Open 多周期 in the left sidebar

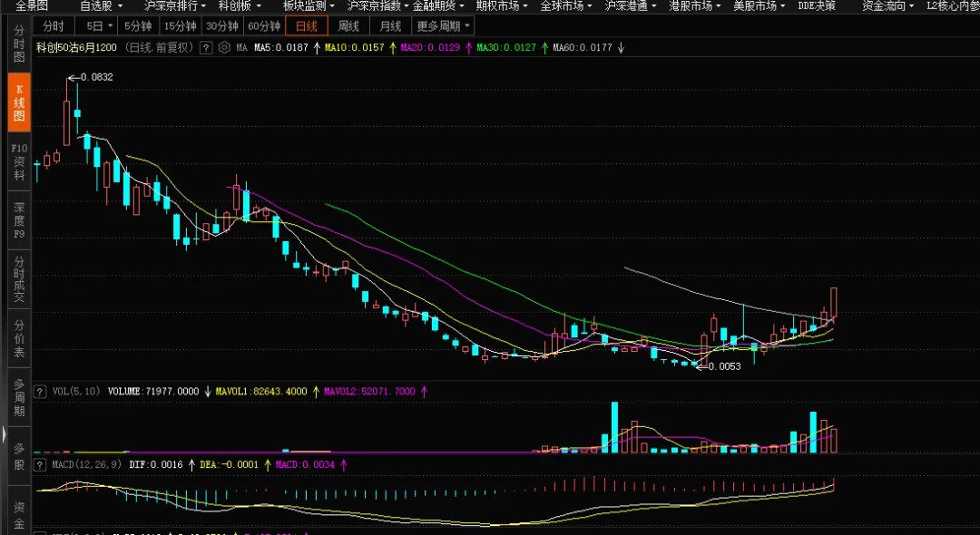[19, 398]
